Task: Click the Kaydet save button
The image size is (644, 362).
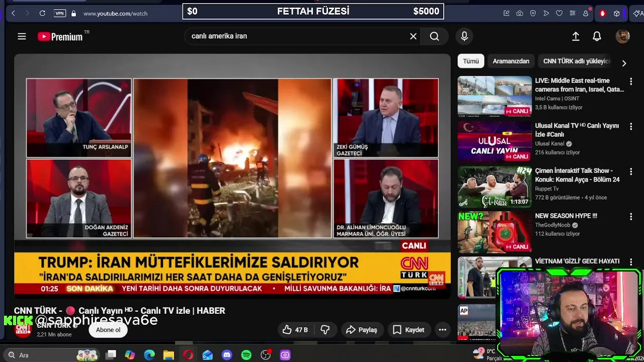Action: point(409,330)
